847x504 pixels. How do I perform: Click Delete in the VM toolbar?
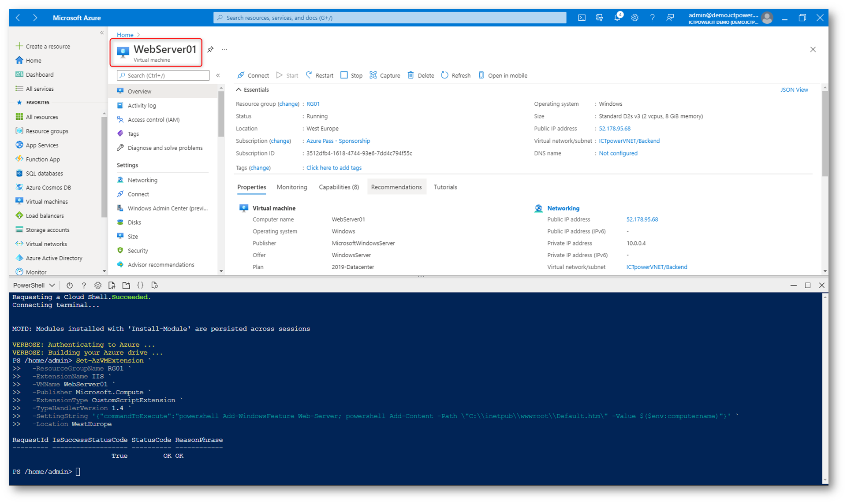click(421, 75)
